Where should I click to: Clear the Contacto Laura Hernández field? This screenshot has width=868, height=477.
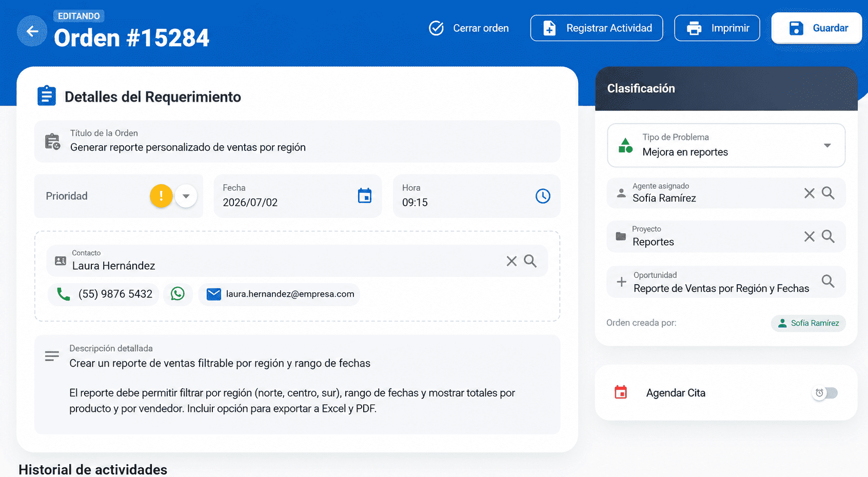511,261
